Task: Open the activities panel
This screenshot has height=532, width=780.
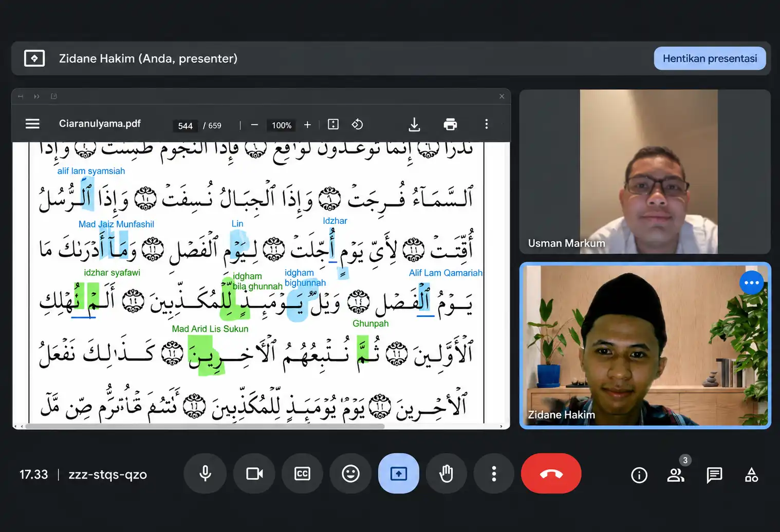Action: [x=751, y=475]
